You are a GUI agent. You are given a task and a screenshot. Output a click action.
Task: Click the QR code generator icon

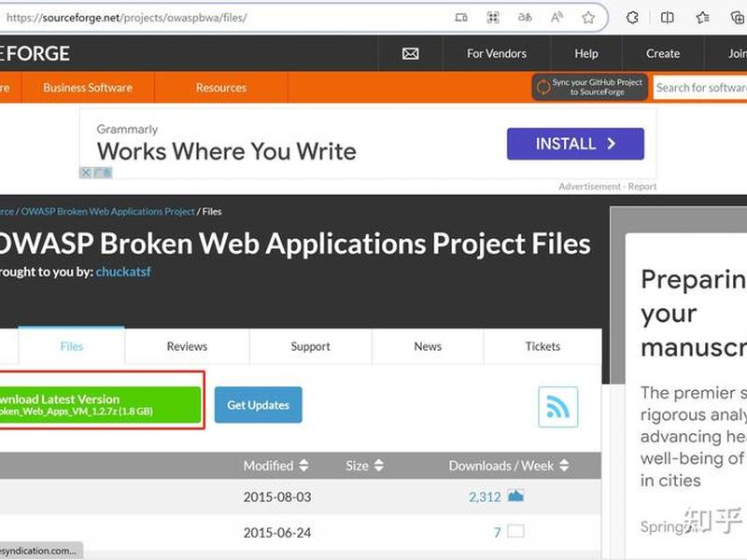coord(493,18)
